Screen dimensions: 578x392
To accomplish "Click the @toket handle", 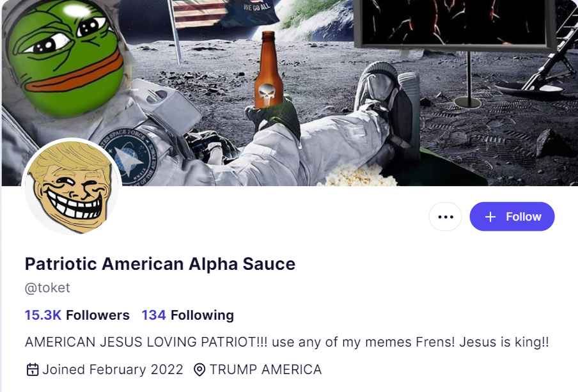I will click(x=47, y=288).
